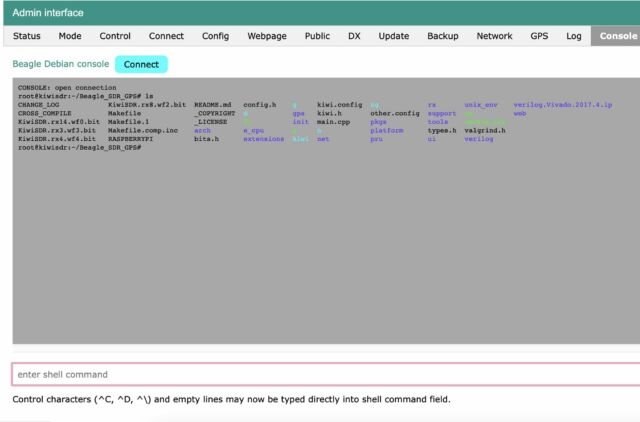The width and height of the screenshot is (640, 422).
Task: Go to the Connect tab
Action: (x=166, y=36)
